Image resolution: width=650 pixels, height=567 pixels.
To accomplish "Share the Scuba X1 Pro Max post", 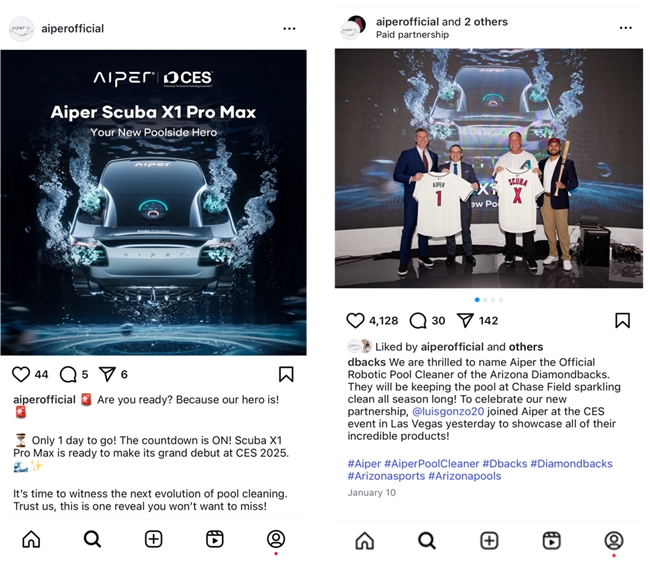I will 107,374.
